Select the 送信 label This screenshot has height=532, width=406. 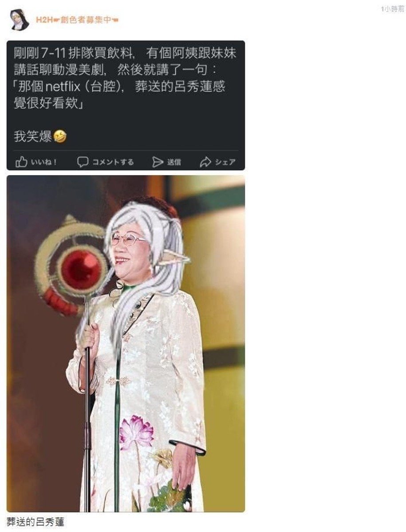[173, 162]
